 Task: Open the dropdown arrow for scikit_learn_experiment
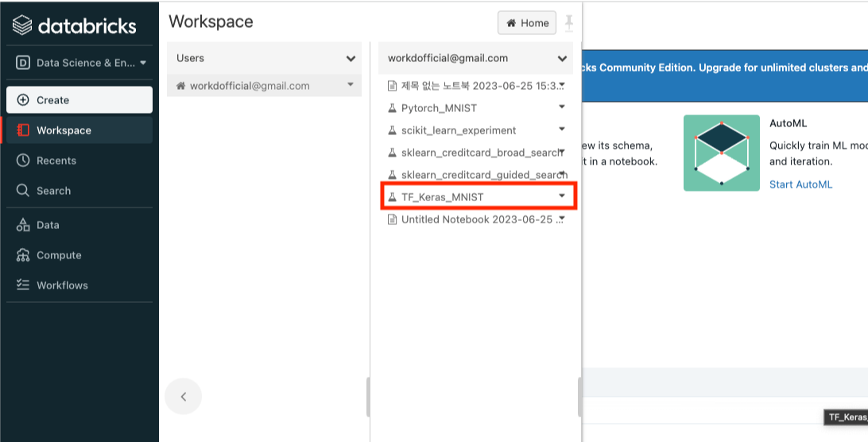[562, 129]
